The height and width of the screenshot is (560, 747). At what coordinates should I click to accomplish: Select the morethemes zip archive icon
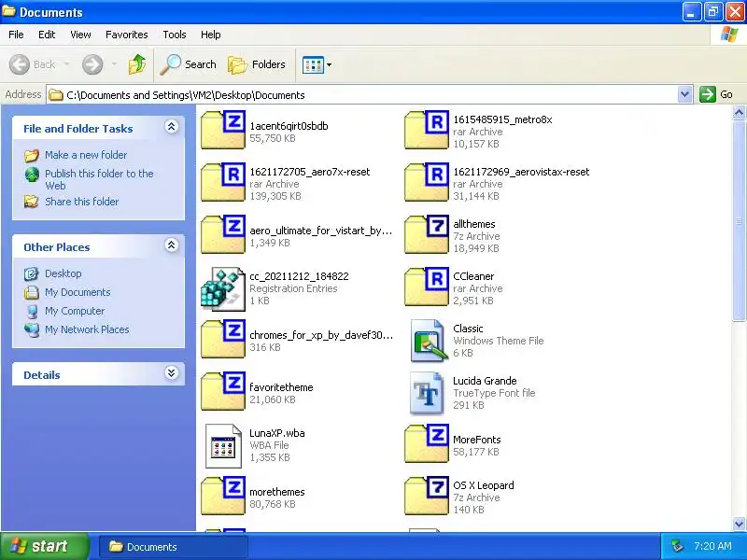pyautogui.click(x=223, y=497)
